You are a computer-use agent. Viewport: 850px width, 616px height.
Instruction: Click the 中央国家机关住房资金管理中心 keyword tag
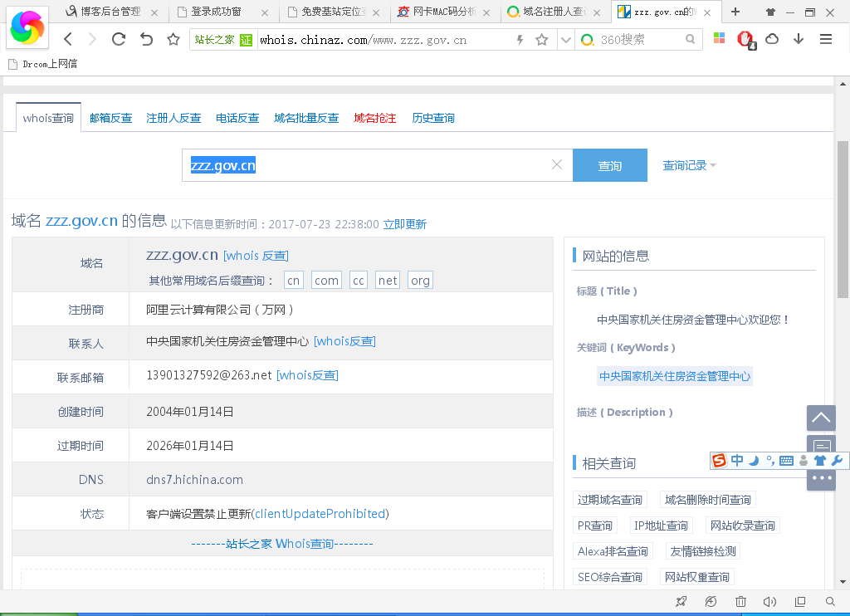pos(674,376)
